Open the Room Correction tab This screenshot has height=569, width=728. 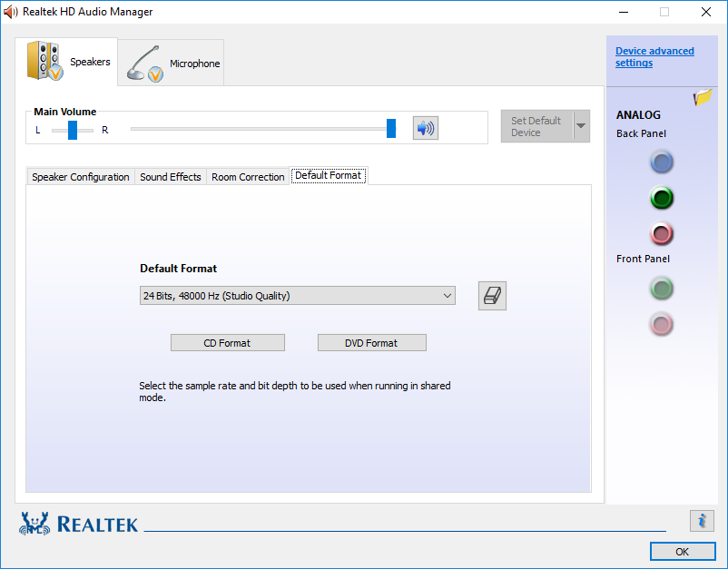pyautogui.click(x=248, y=177)
